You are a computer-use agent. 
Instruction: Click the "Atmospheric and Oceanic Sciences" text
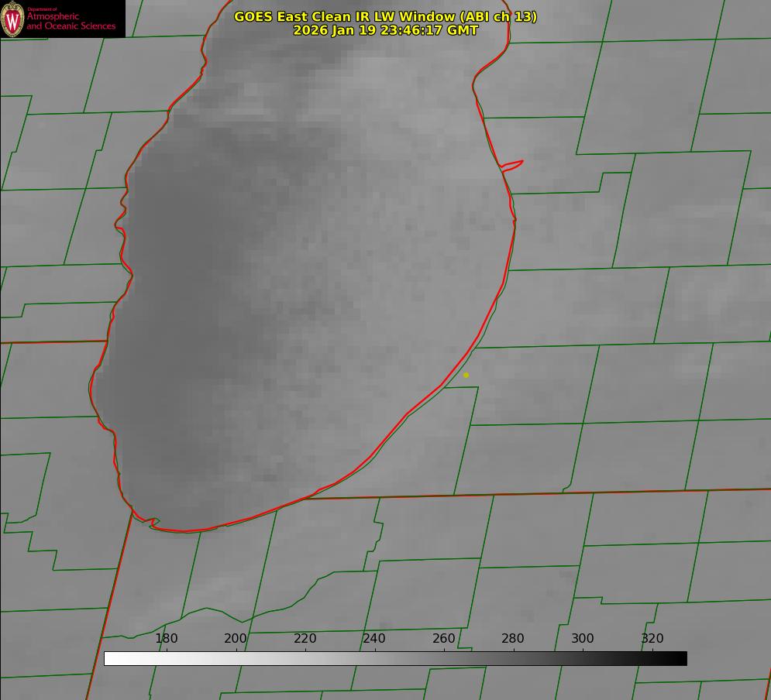[71, 22]
